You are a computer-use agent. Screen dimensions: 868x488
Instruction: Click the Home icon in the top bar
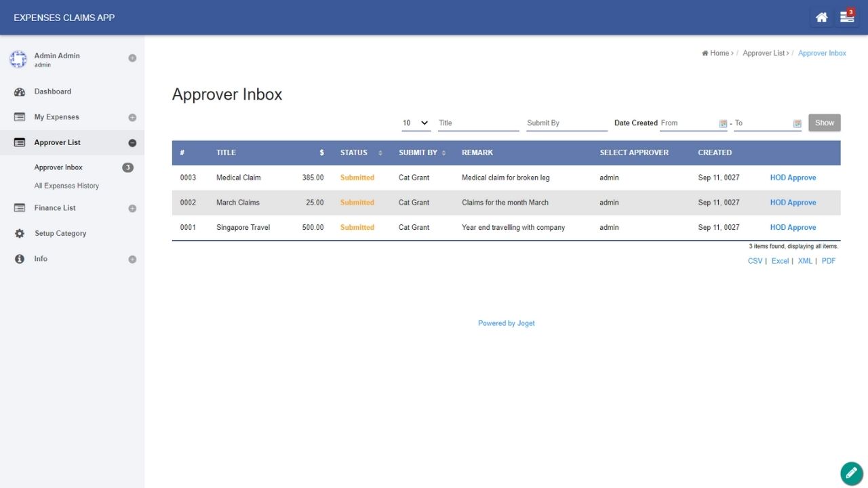[x=821, y=18]
